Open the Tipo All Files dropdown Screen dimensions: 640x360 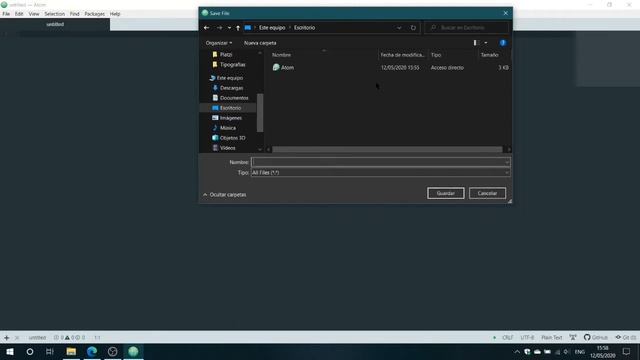point(380,173)
